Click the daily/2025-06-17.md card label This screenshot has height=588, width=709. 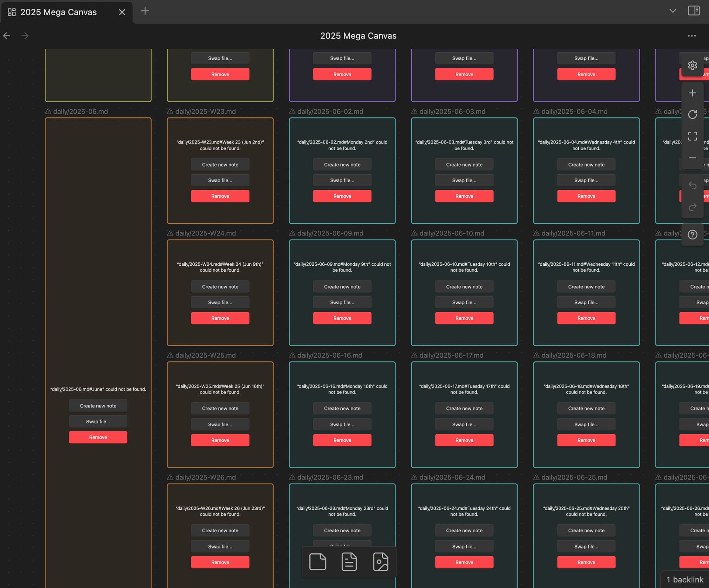pos(451,355)
